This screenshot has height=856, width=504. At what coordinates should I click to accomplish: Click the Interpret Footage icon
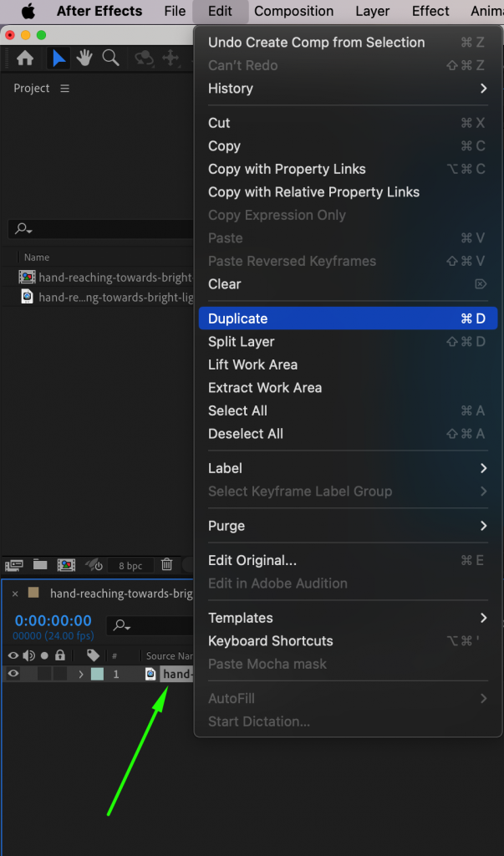[14, 565]
